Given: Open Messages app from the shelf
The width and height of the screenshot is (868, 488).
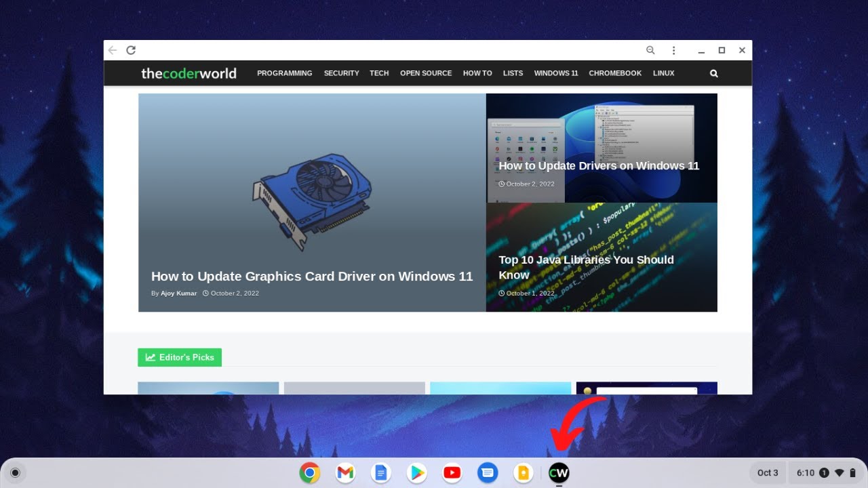Looking at the screenshot, I should 488,472.
